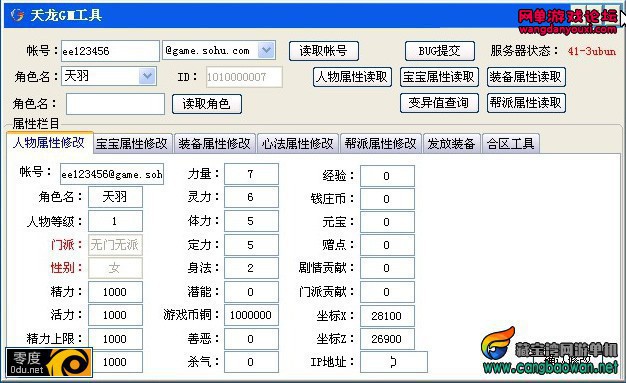The image size is (626, 383).
Task: Click the 体力 field
Action: (251, 221)
